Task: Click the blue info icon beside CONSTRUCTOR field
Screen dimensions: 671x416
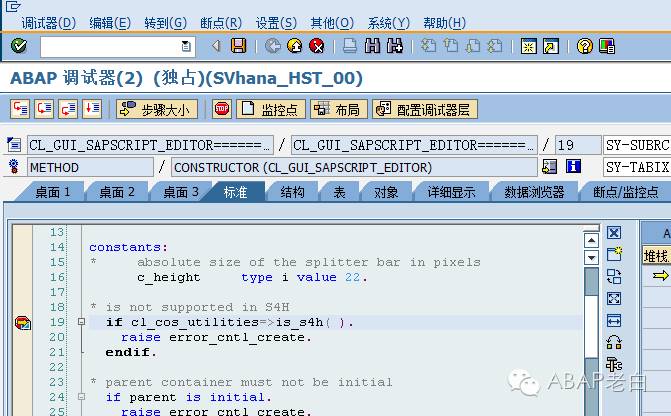Action: [x=573, y=166]
